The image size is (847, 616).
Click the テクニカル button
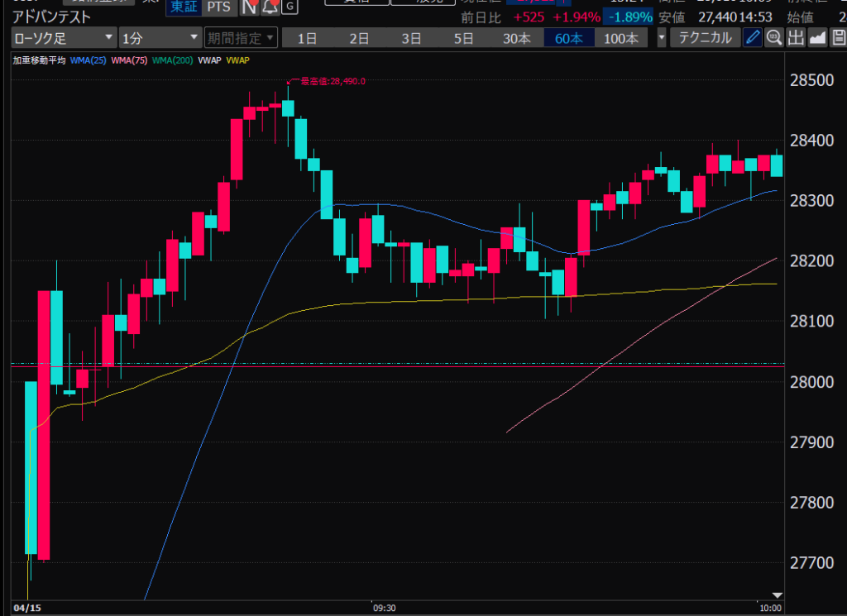(x=705, y=38)
